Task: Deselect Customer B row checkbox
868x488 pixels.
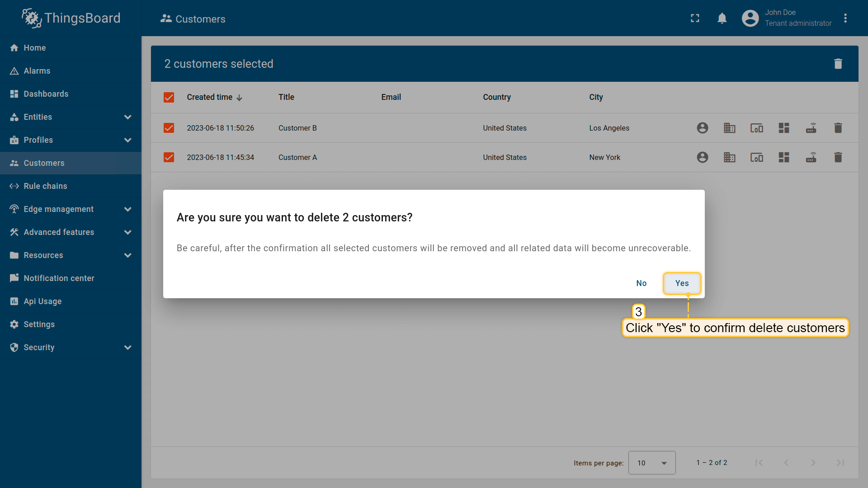Action: pos(169,128)
